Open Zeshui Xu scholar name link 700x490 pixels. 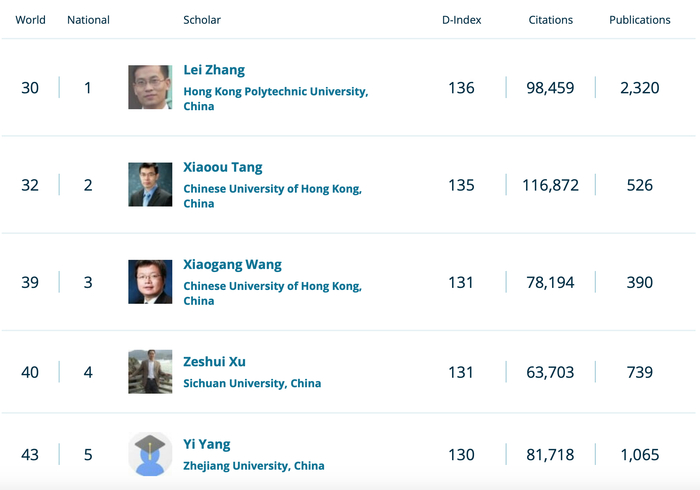coord(214,362)
